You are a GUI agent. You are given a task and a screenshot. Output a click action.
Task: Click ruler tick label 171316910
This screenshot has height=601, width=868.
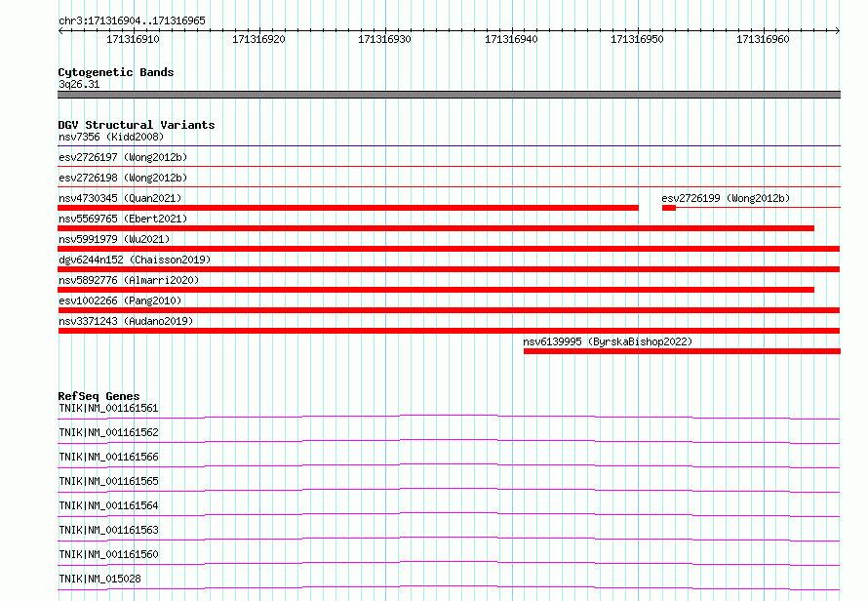[133, 39]
